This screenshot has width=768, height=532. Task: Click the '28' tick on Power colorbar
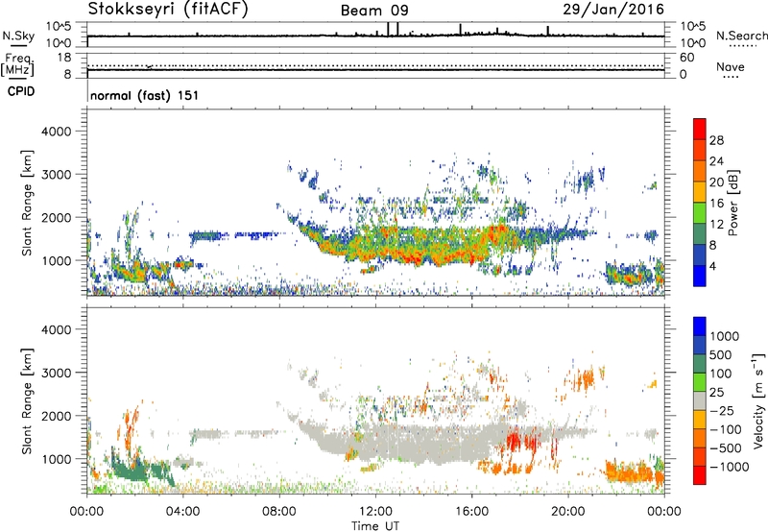[x=716, y=140]
